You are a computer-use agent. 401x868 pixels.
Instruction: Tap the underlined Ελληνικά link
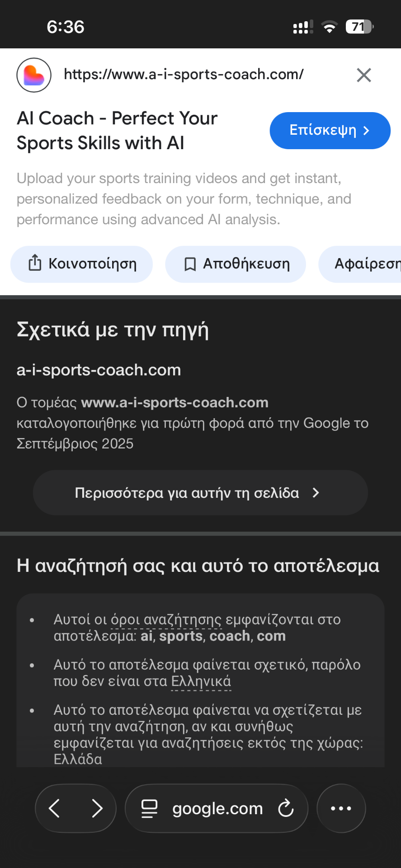201,681
